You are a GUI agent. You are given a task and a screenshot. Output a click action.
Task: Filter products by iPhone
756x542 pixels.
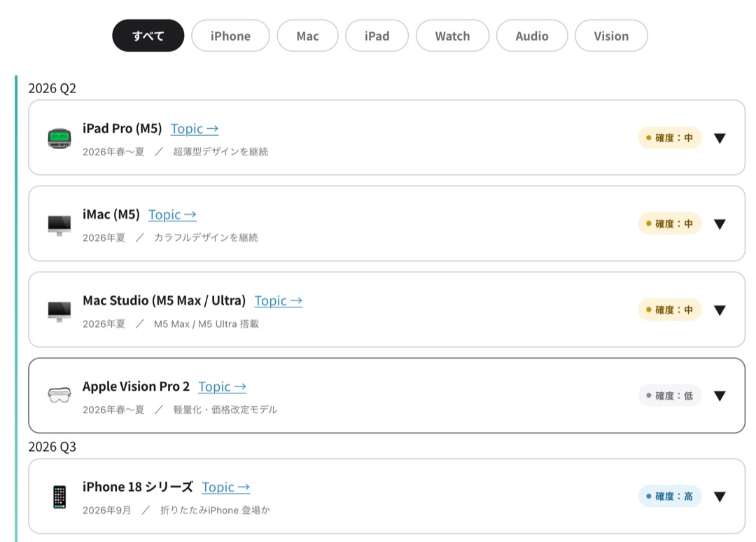click(230, 36)
